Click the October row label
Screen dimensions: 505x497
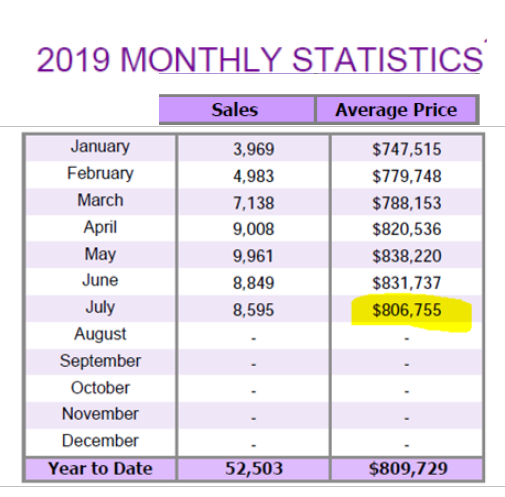(x=100, y=388)
